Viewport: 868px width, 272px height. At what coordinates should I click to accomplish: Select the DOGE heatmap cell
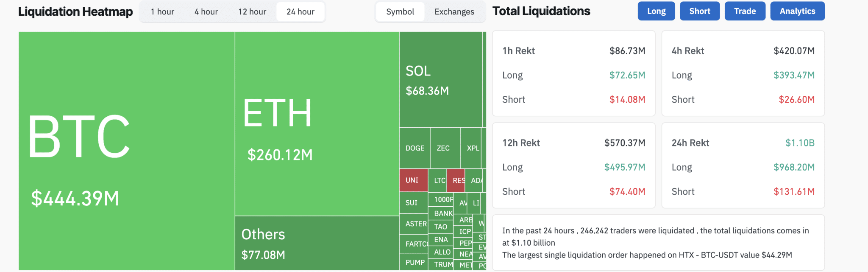pyautogui.click(x=415, y=148)
